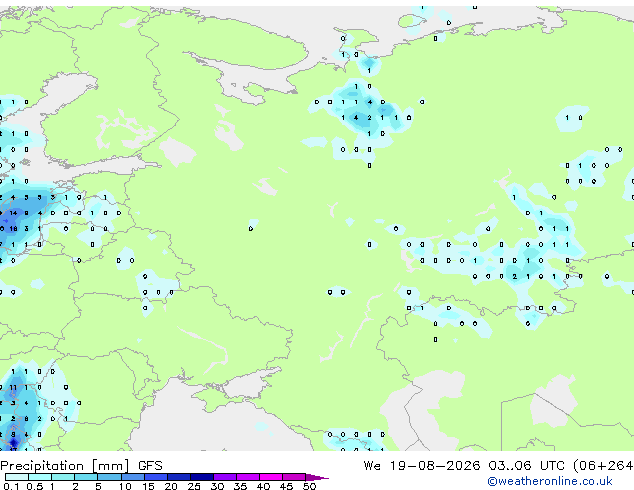Screen dimensions: 634x490
Task: Click the legend label '0.5'
Action: [x=35, y=486]
